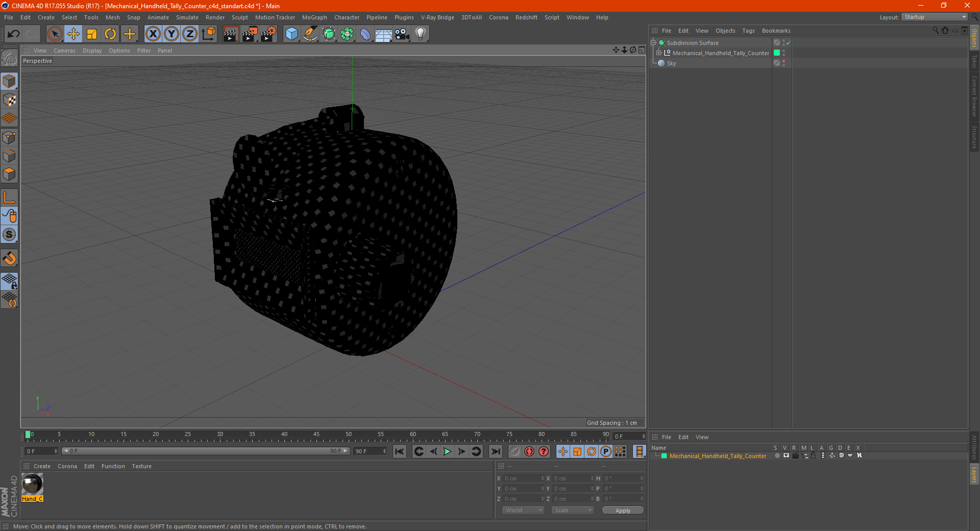Select the Move tool
980x531 pixels.
coord(73,34)
